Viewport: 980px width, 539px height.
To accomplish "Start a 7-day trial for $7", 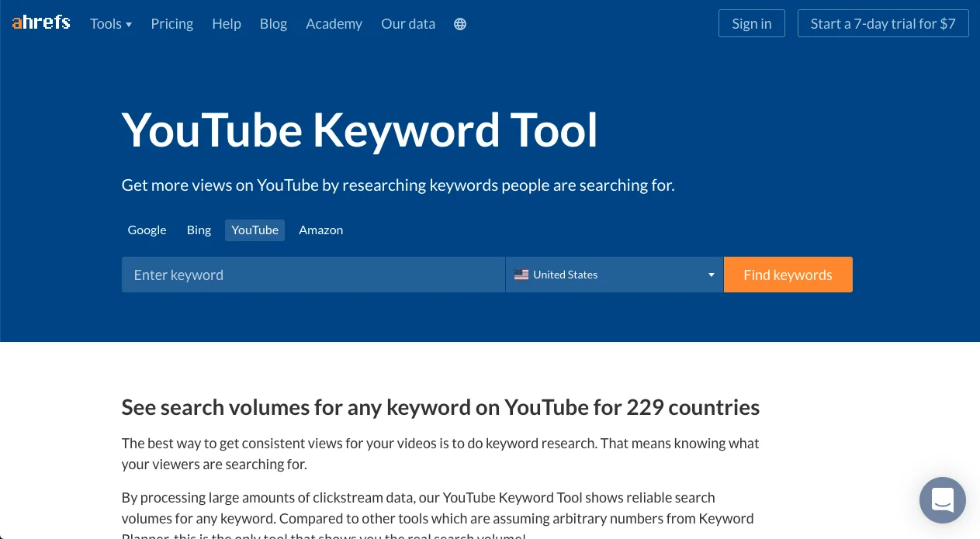I will coord(883,23).
